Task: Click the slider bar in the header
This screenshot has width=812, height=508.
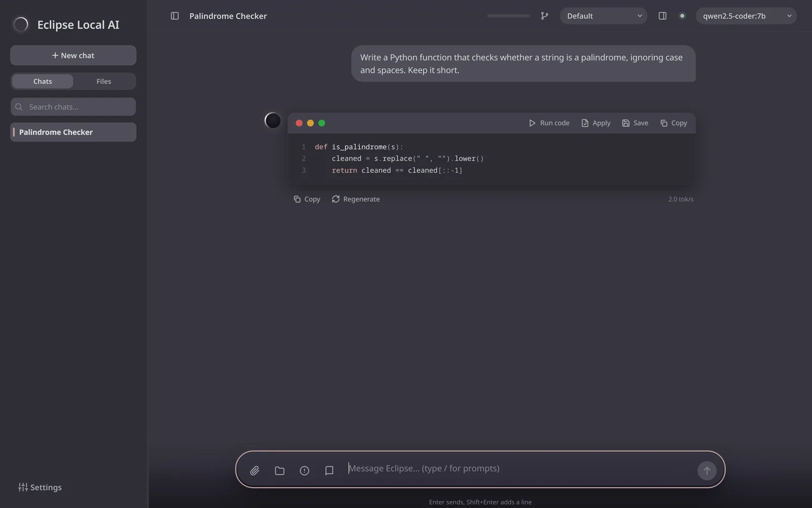Action: click(x=509, y=16)
